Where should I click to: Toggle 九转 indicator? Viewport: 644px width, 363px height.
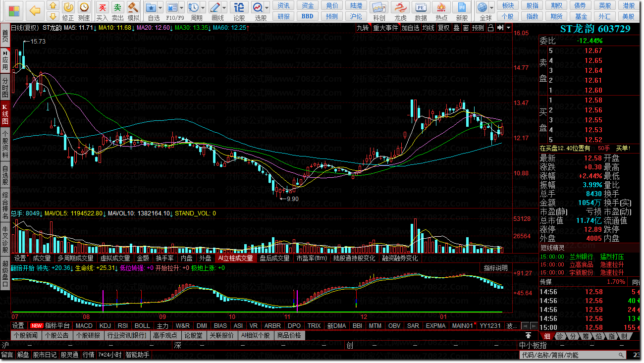[x=363, y=28]
